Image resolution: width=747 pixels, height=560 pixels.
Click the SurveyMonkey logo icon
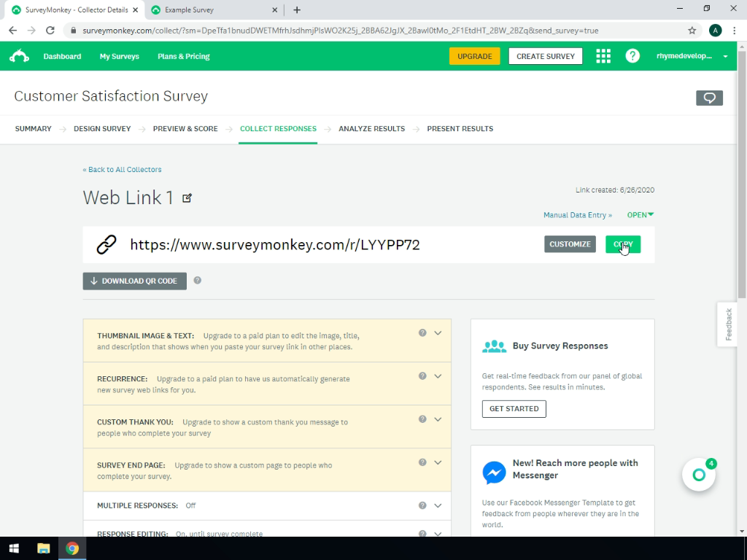pyautogui.click(x=19, y=56)
